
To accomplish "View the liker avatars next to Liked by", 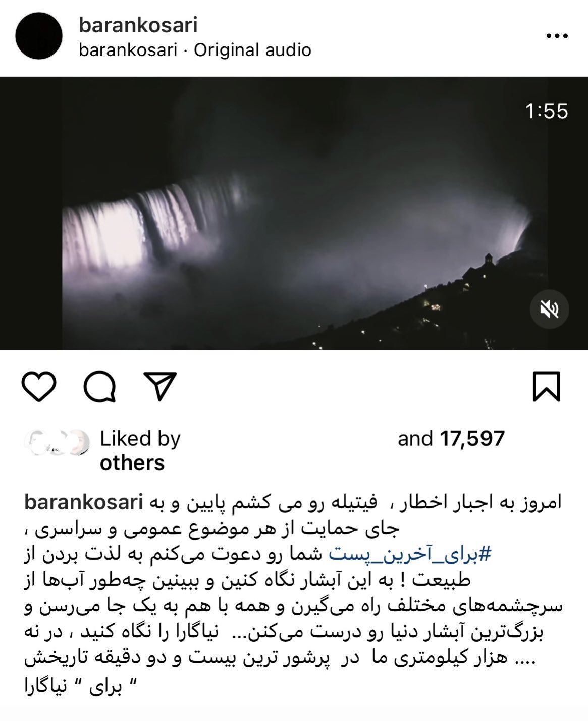I will pos(57,442).
